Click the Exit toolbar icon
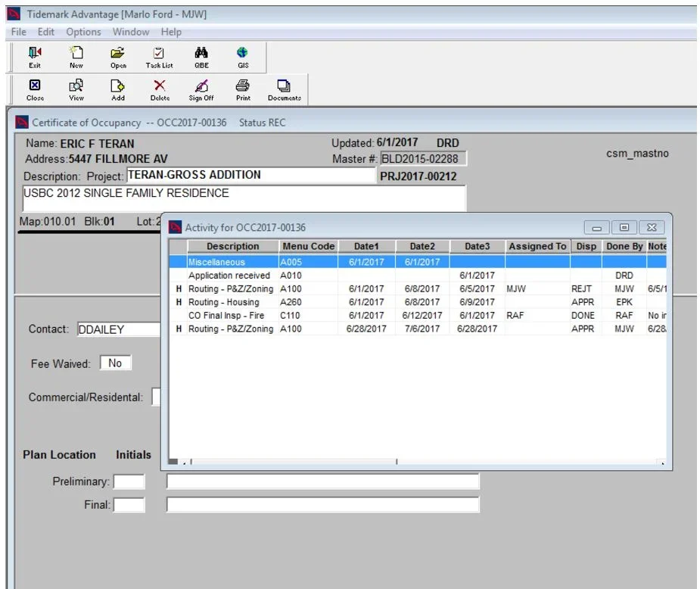Screen dimensions: 700x589 click(34, 57)
